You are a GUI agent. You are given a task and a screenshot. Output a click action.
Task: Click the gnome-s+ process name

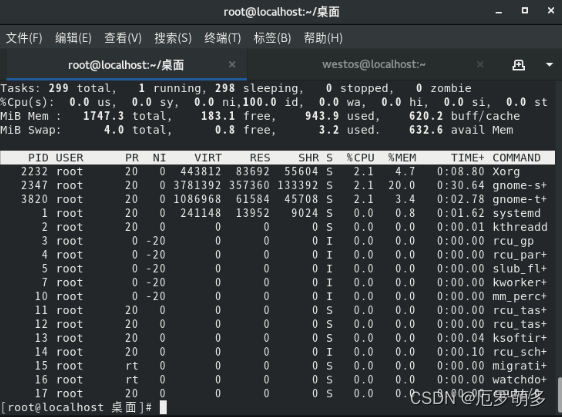point(519,186)
